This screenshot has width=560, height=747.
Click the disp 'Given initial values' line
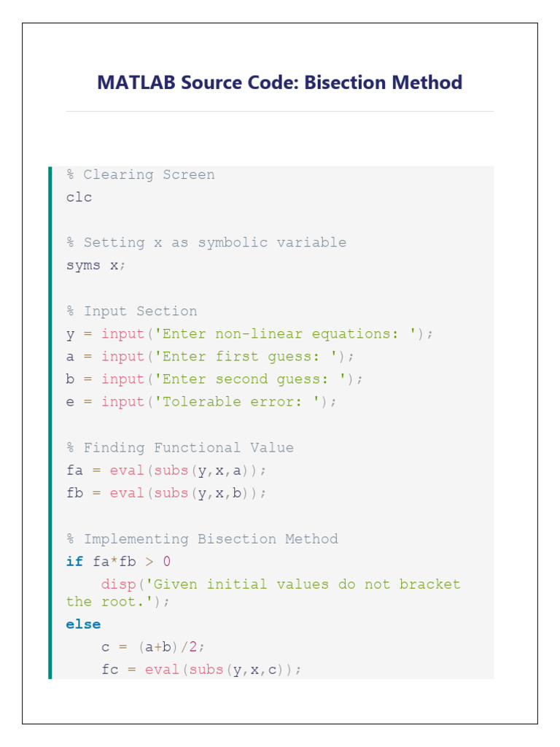pyautogui.click(x=281, y=584)
